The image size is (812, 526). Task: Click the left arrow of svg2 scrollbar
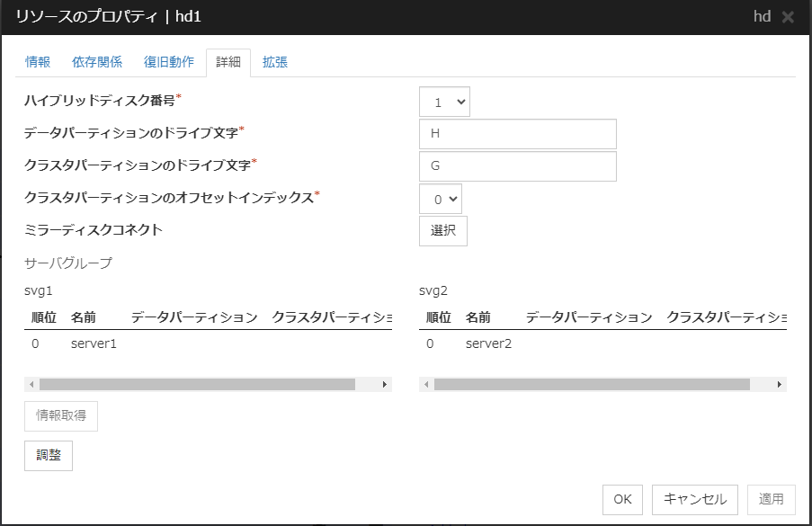point(424,383)
